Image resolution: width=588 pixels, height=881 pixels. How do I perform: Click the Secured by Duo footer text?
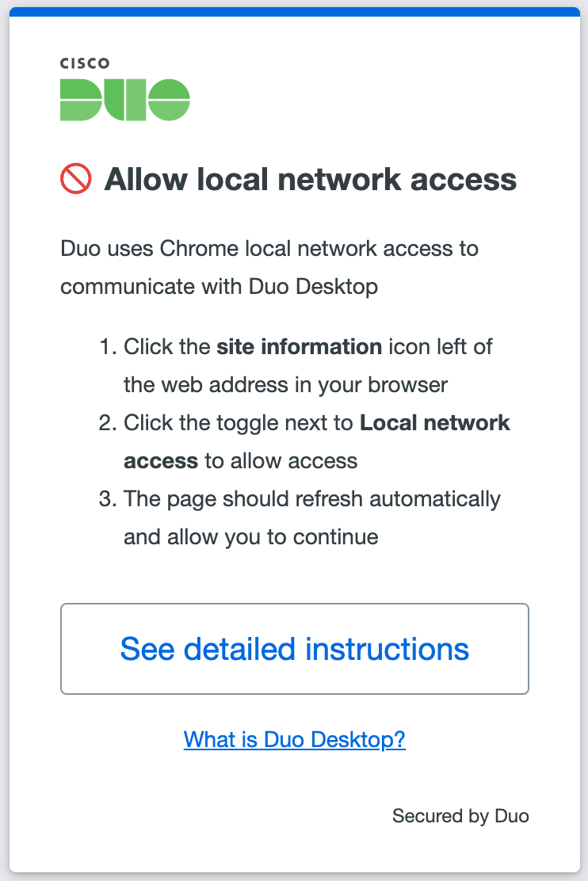tap(460, 815)
